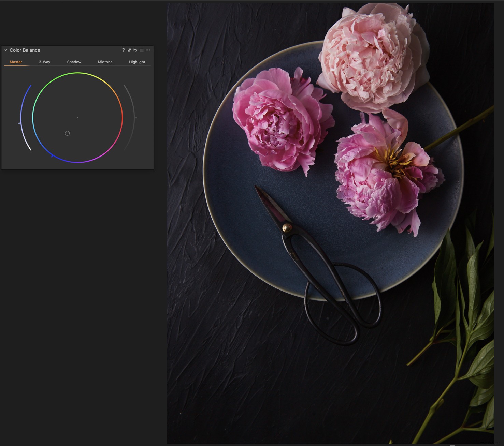This screenshot has width=504, height=446.
Task: Open the Midtone tab
Action: pos(105,62)
